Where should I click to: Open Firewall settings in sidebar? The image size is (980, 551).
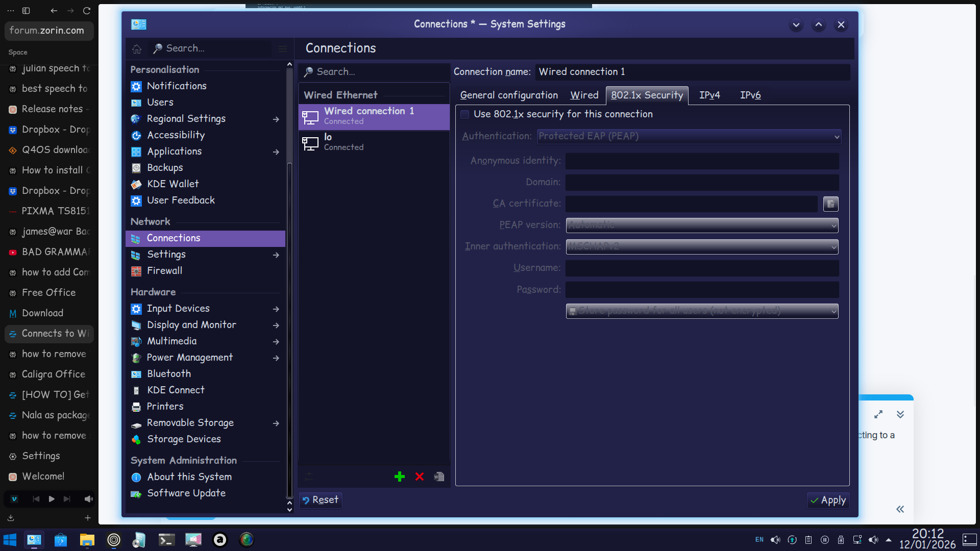pyautogui.click(x=164, y=271)
